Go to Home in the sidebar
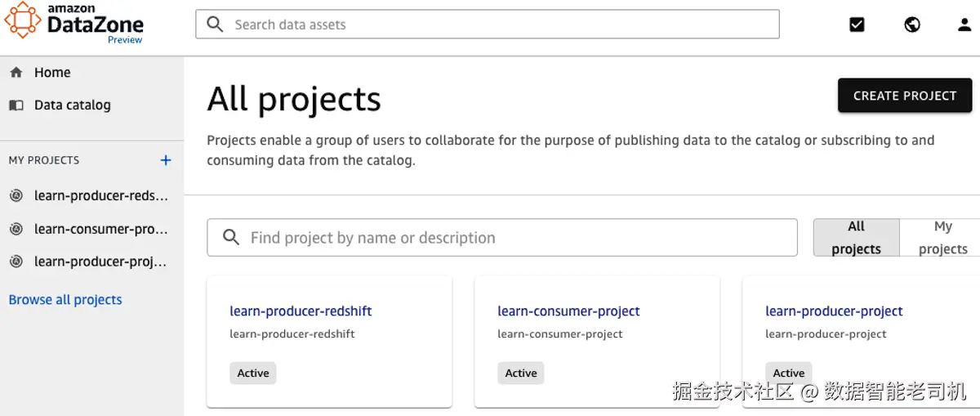The width and height of the screenshot is (980, 416). tap(52, 73)
